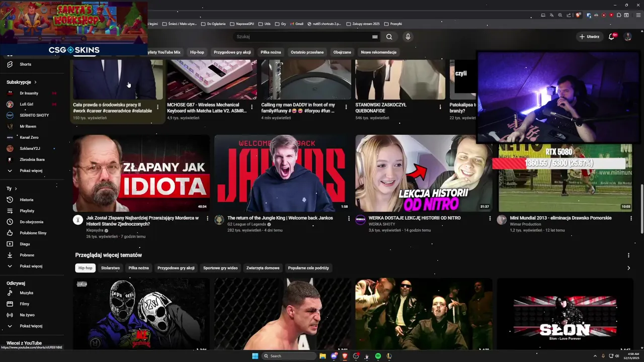Select the Ostatnio przesłane chip
Screen dimensions: 644x362
[x=307, y=52]
